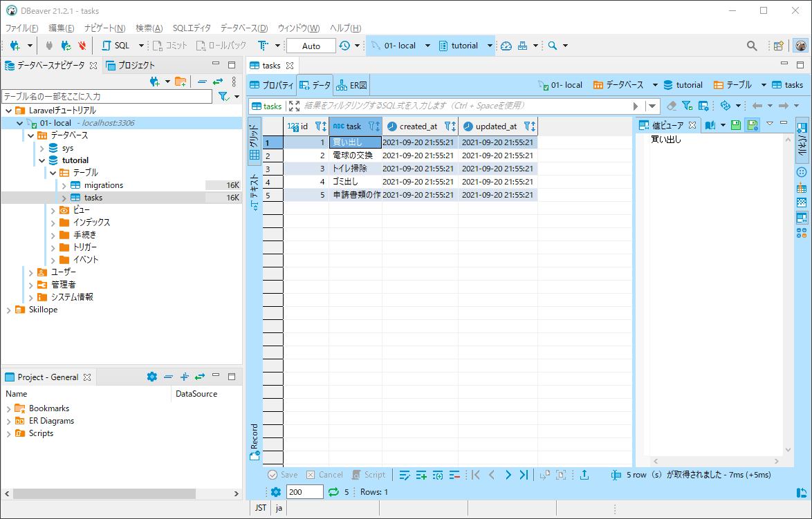This screenshot has height=519, width=812.
Task: Click the value viewer vertical scrollbar
Action: click(x=788, y=294)
